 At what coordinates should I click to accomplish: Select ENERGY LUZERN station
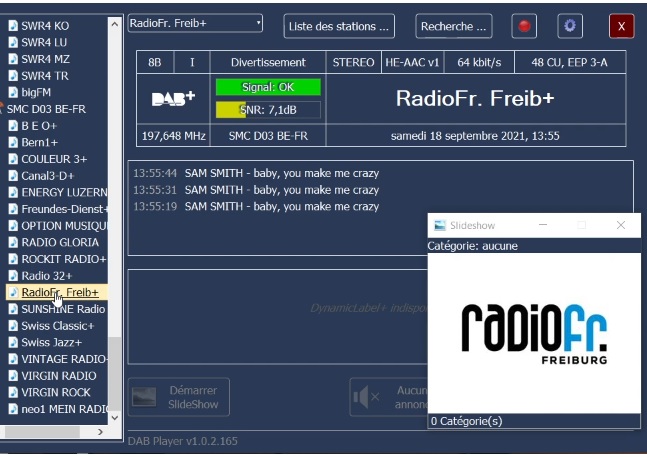pyautogui.click(x=64, y=192)
